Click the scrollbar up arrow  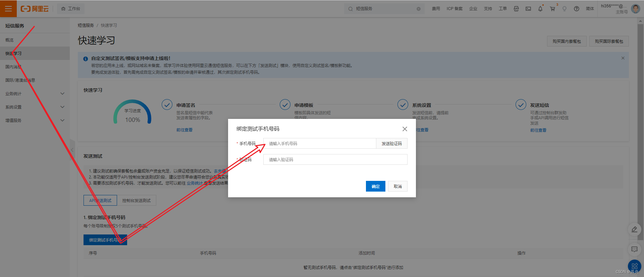(640, 21)
